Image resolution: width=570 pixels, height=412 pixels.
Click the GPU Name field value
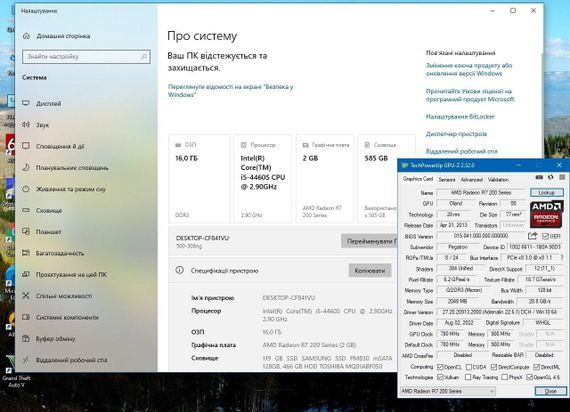tap(481, 193)
